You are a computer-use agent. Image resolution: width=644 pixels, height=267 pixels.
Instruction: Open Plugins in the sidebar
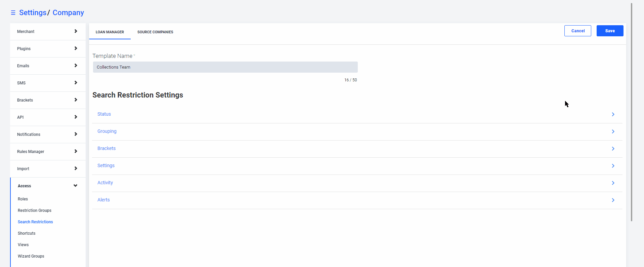(48, 49)
